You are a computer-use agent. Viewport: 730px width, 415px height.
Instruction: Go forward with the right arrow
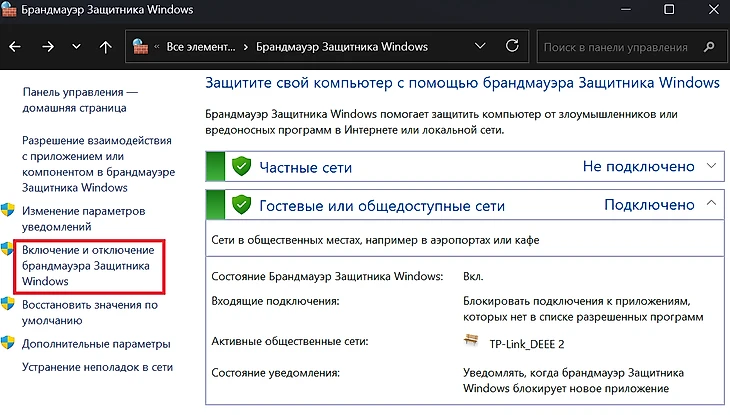[x=47, y=47]
